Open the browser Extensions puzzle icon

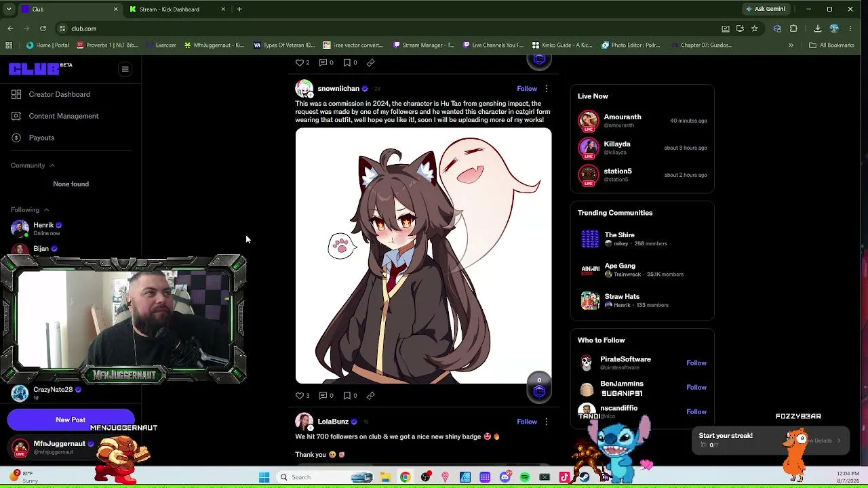point(793,28)
